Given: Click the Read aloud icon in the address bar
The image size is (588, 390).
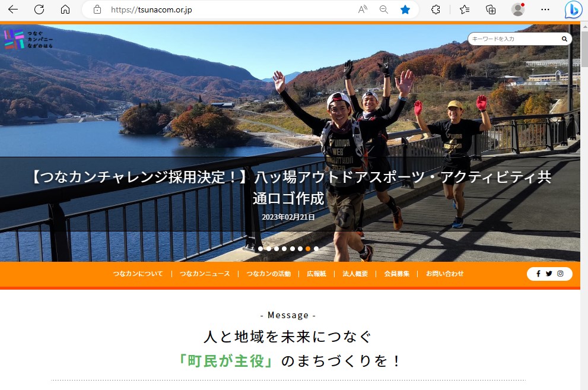Looking at the screenshot, I should 363,9.
